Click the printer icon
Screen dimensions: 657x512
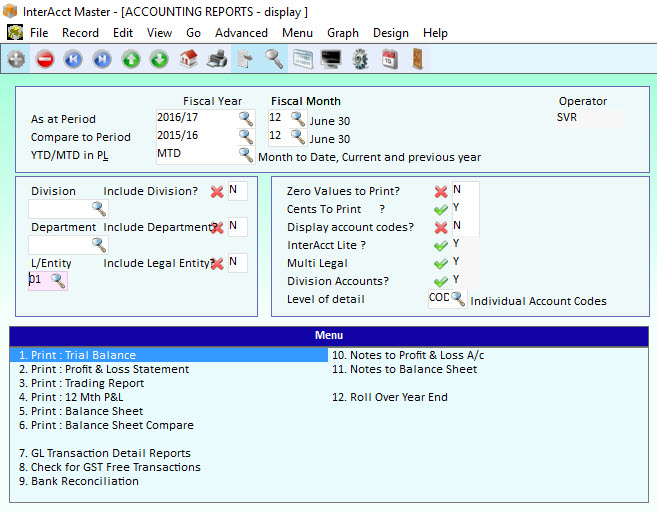point(217,59)
